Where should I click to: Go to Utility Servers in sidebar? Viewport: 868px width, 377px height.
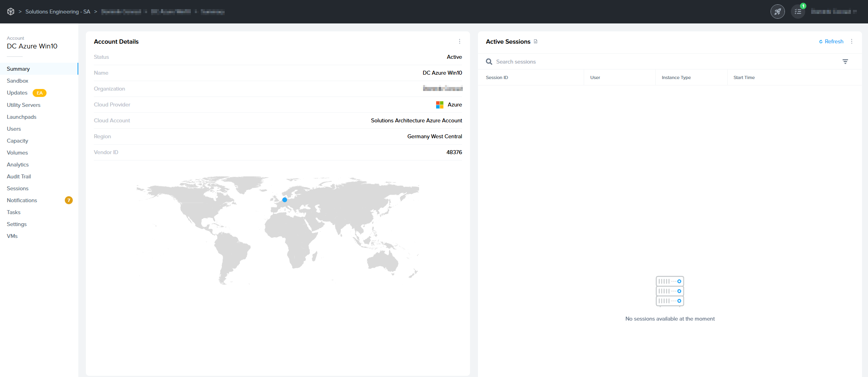(x=23, y=105)
